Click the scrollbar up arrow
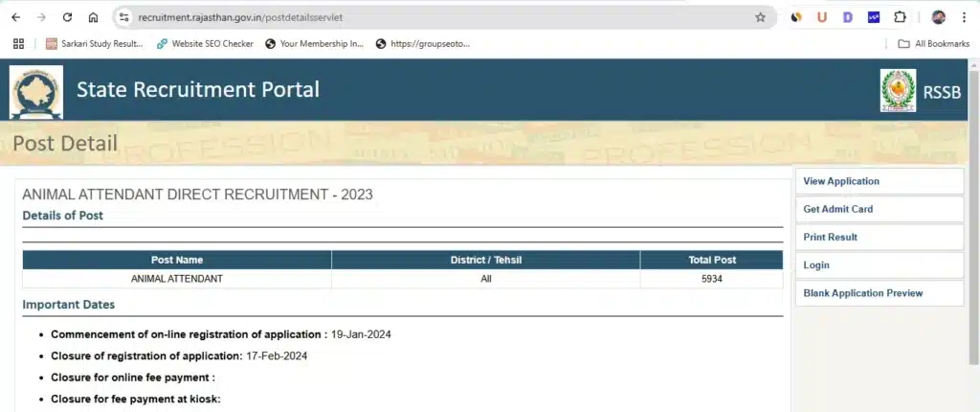 (x=973, y=64)
